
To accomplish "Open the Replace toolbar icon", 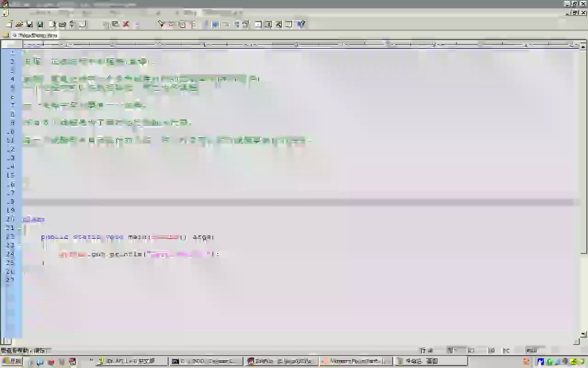I will coord(171,24).
